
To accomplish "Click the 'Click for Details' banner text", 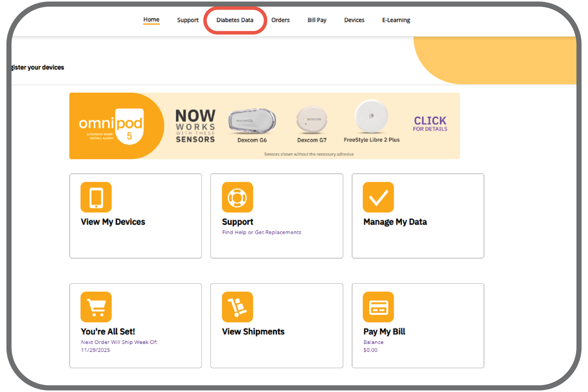I will click(x=430, y=123).
